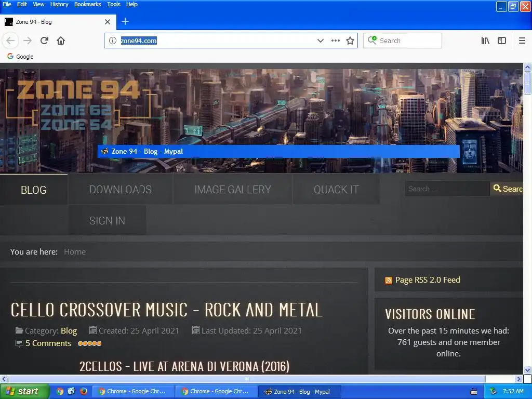Open the IMAGE GALLERY page
532x399 pixels.
(232, 189)
